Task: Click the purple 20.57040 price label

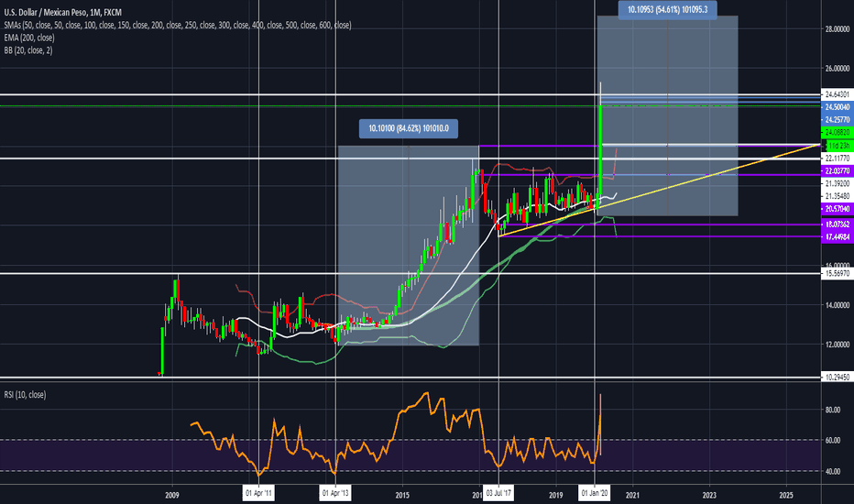Action: 838,209
